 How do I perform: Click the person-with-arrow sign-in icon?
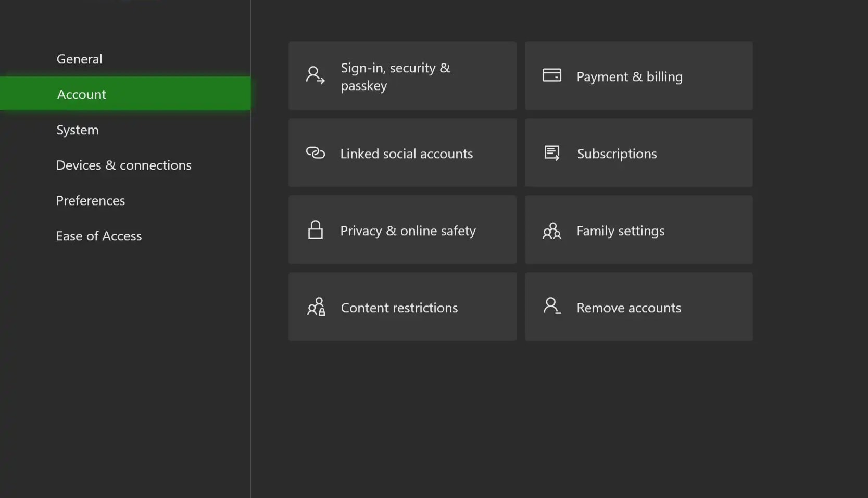315,75
